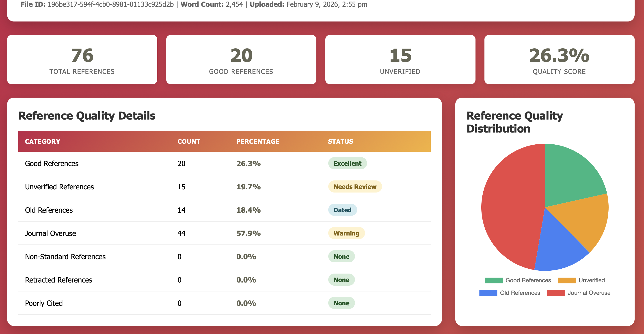This screenshot has width=644, height=334.
Task: Click the PERCENTAGE column header
Action: tap(258, 141)
